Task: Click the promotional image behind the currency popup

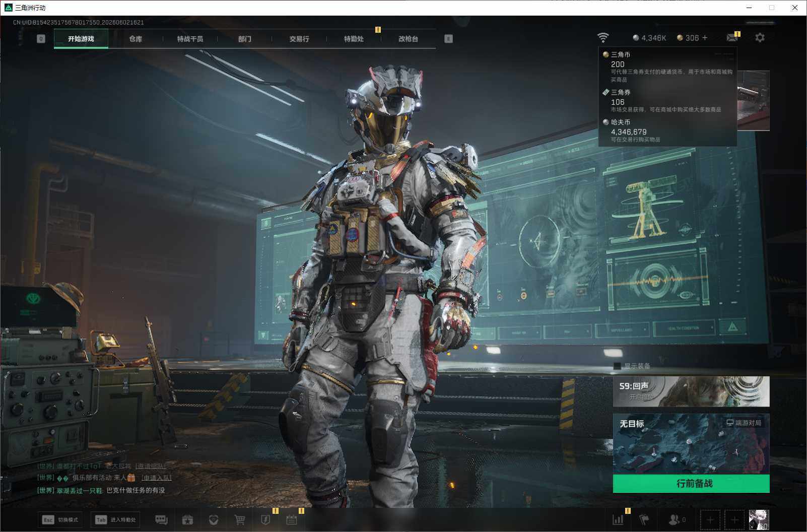Action: [753, 101]
